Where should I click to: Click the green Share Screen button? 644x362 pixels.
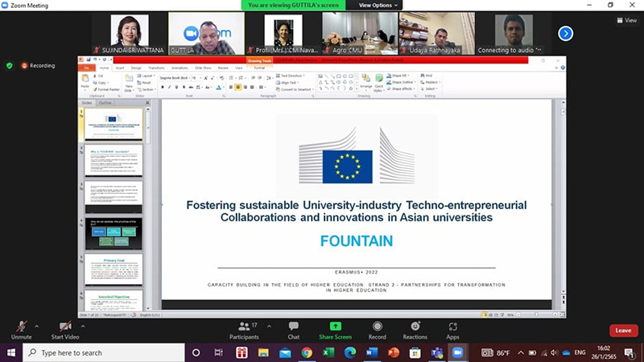tap(335, 331)
